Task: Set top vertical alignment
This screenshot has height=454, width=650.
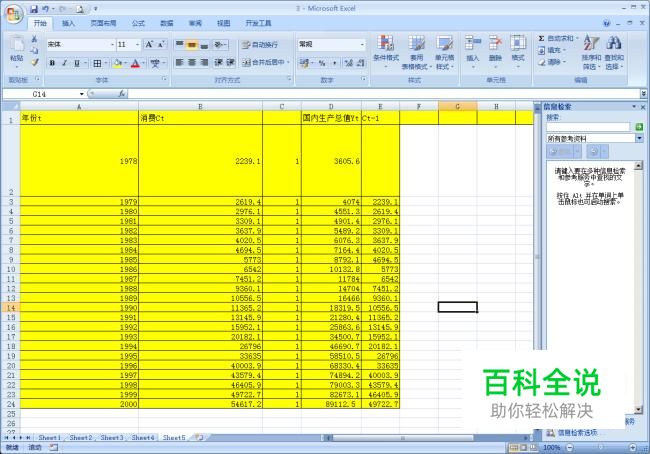Action: [x=179, y=44]
